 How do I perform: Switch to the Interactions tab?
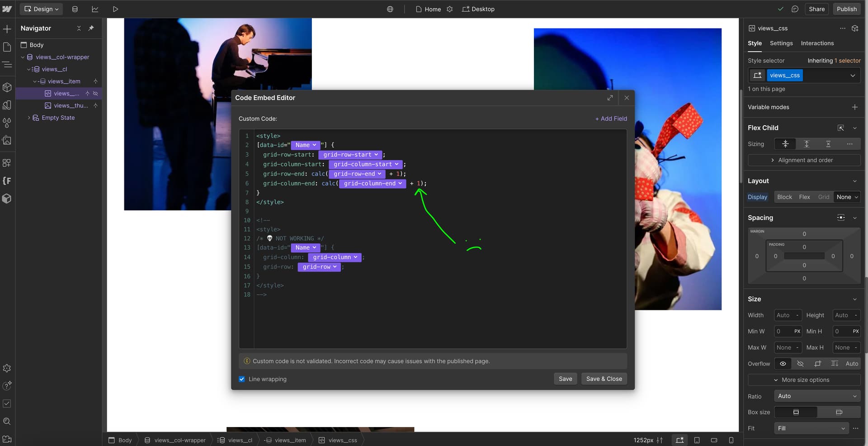tap(817, 43)
